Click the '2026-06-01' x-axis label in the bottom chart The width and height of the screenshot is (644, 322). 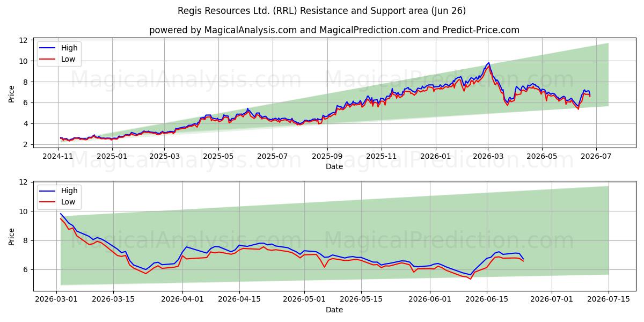coord(430,299)
